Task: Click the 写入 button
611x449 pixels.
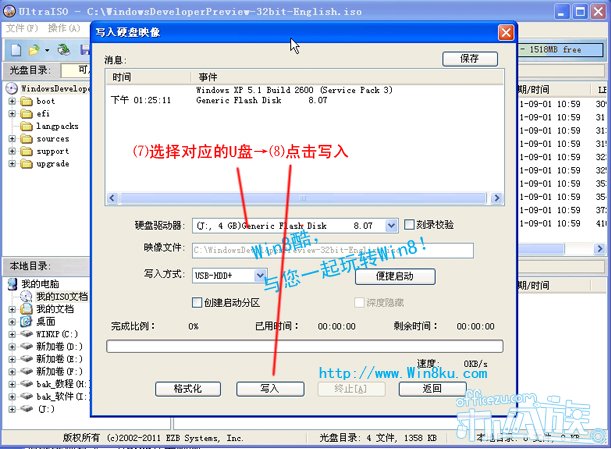Action: (x=270, y=389)
